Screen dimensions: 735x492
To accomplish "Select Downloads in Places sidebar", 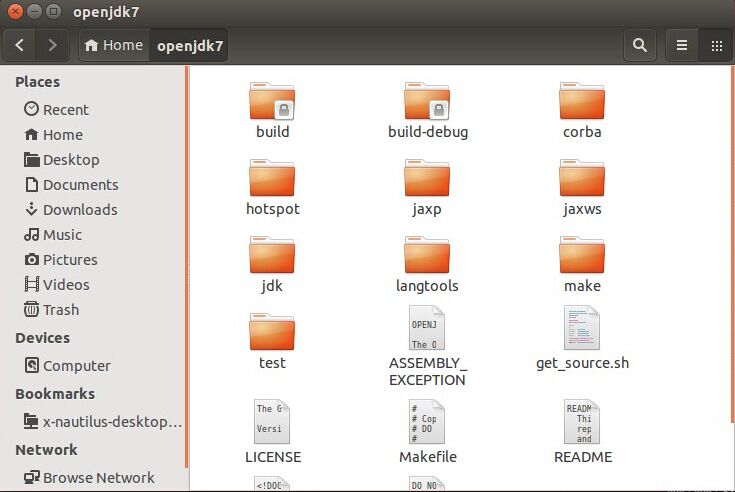I will 79,210.
